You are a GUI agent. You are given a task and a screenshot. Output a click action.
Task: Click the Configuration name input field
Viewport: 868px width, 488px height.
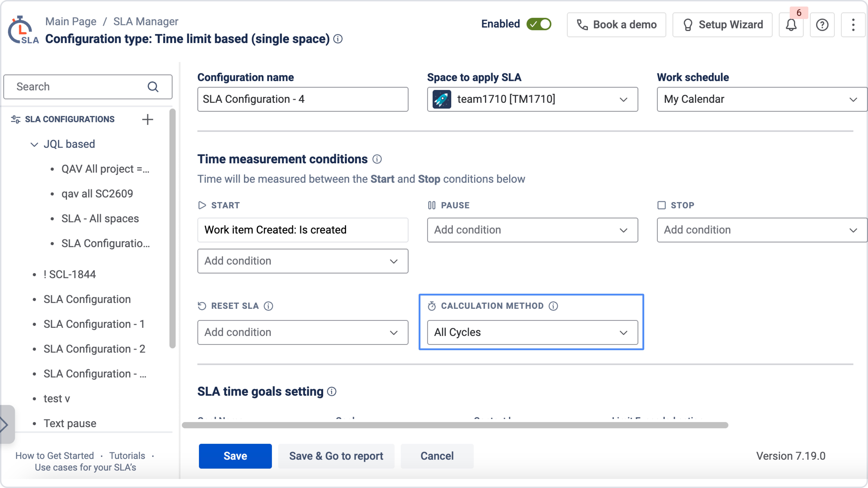point(303,99)
